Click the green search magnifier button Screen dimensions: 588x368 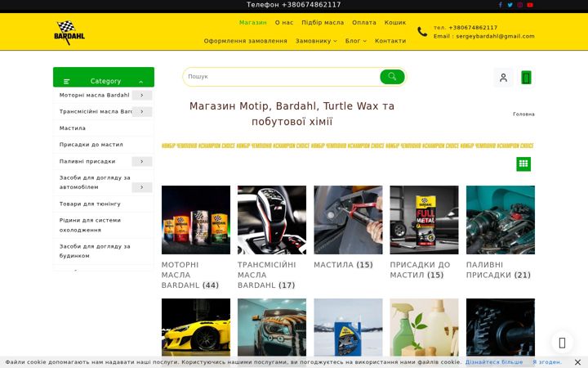click(x=392, y=77)
